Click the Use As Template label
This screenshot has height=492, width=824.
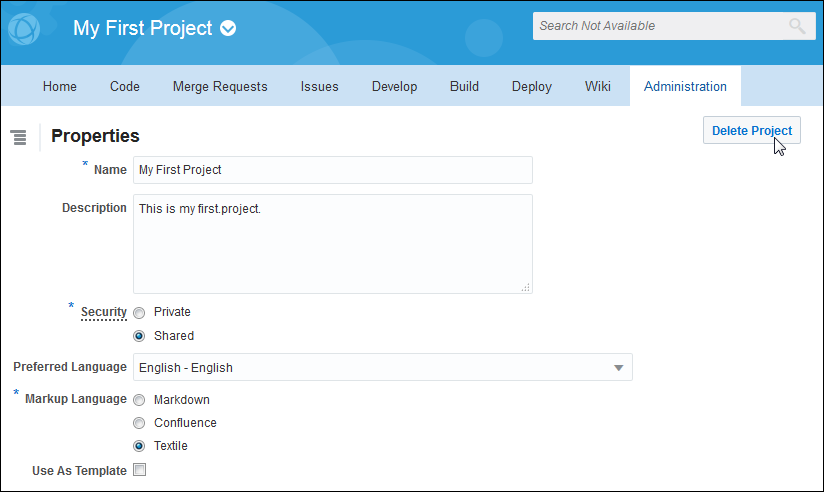click(79, 470)
